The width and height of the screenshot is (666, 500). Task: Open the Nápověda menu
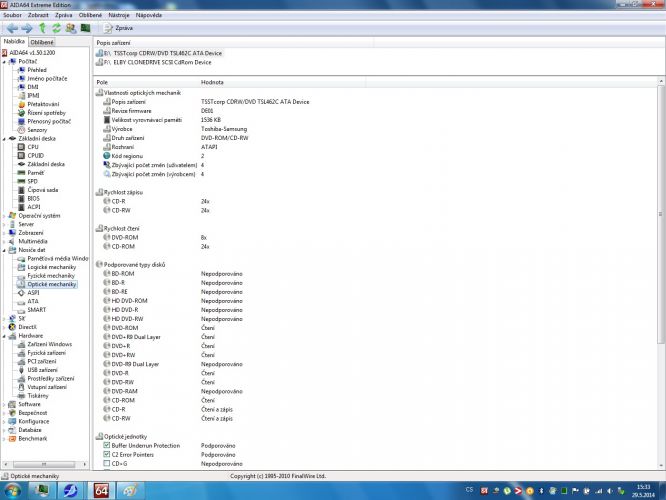149,15
